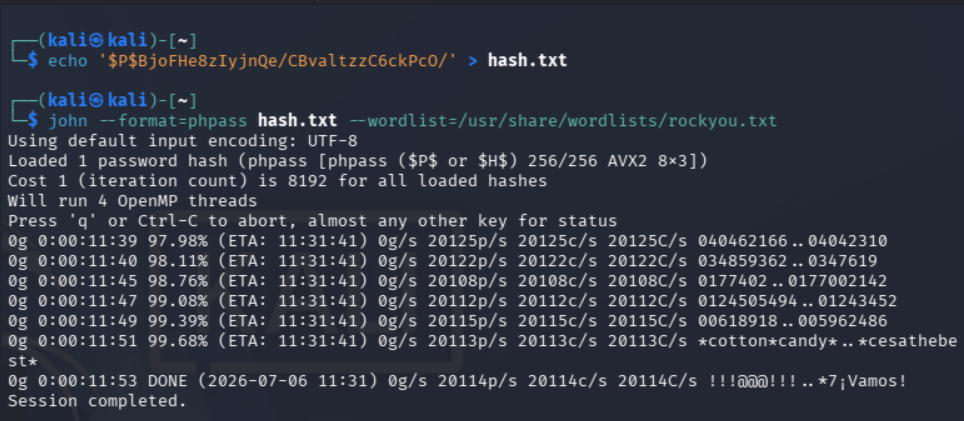
Task: Click the echo command word
Action: (68, 61)
